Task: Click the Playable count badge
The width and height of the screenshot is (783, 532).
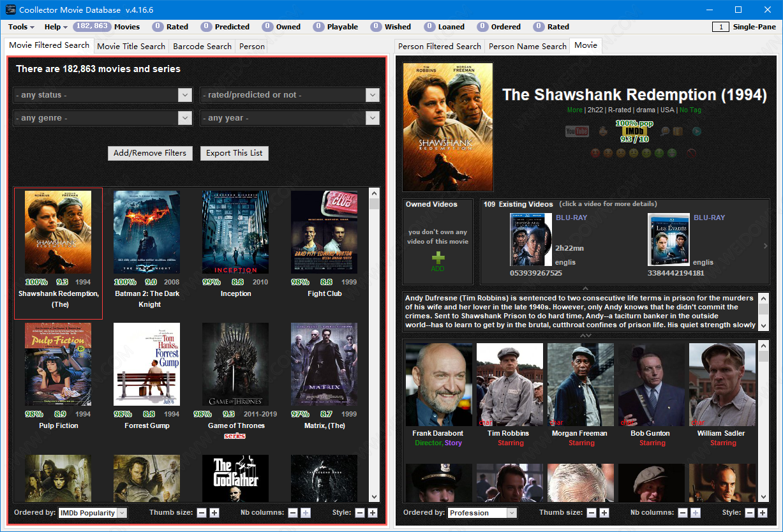Action: click(x=318, y=27)
